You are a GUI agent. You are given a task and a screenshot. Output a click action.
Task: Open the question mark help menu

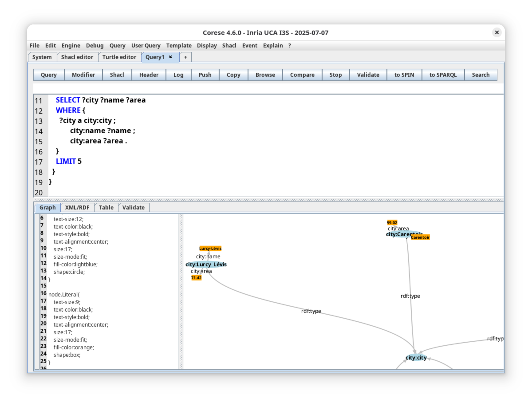(x=290, y=45)
